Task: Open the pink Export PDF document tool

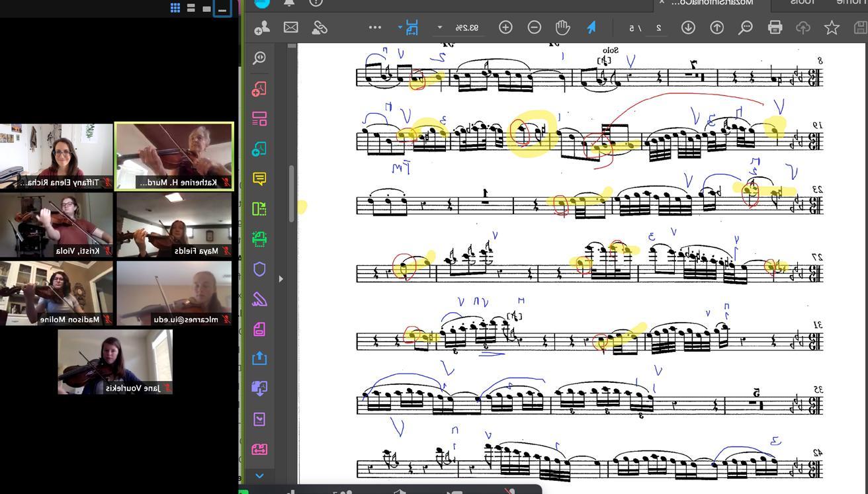Action: point(259,329)
